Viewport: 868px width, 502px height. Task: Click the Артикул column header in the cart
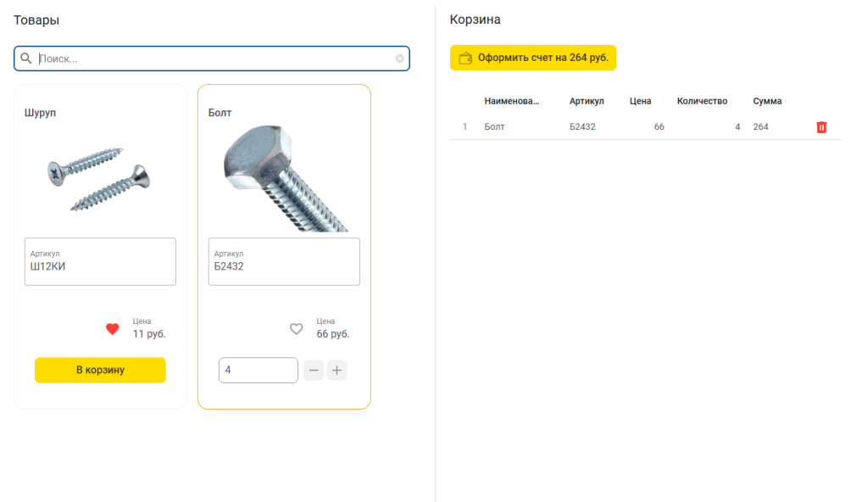point(587,101)
